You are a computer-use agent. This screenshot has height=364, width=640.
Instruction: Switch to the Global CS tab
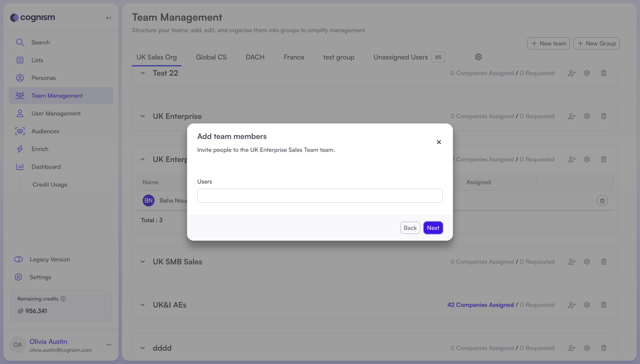(211, 57)
